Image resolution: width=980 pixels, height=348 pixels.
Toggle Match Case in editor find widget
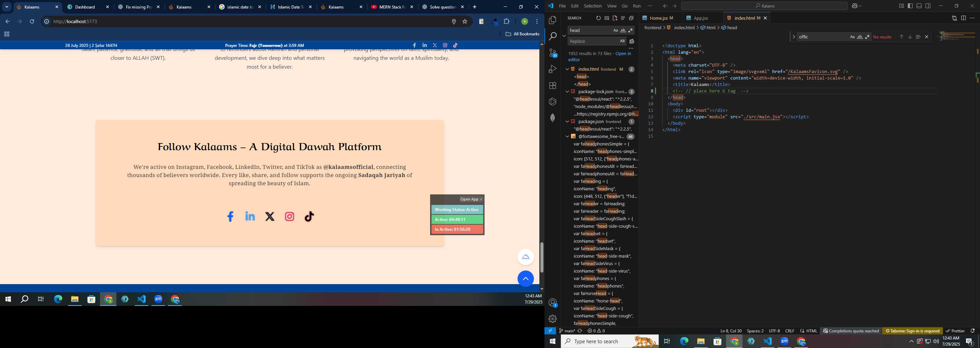(x=852, y=37)
